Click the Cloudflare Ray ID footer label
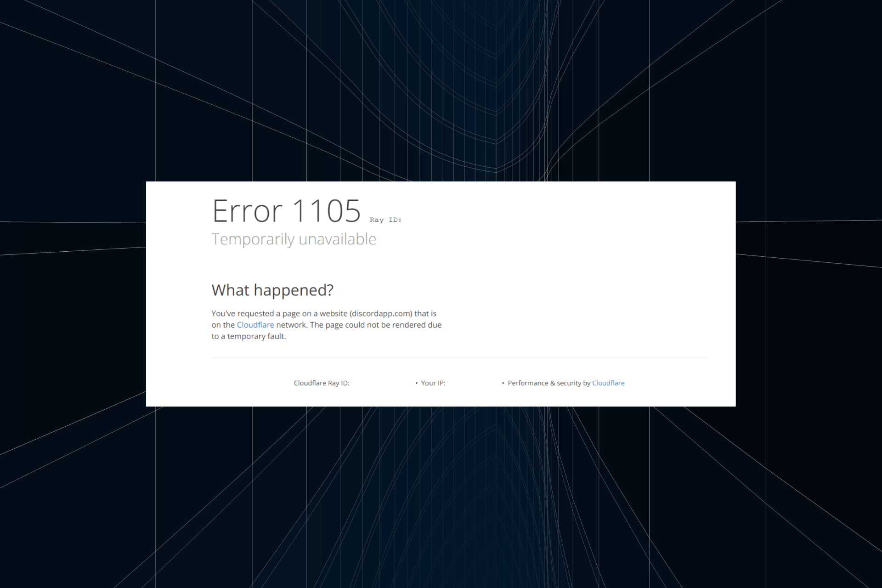The image size is (882, 588). point(322,383)
